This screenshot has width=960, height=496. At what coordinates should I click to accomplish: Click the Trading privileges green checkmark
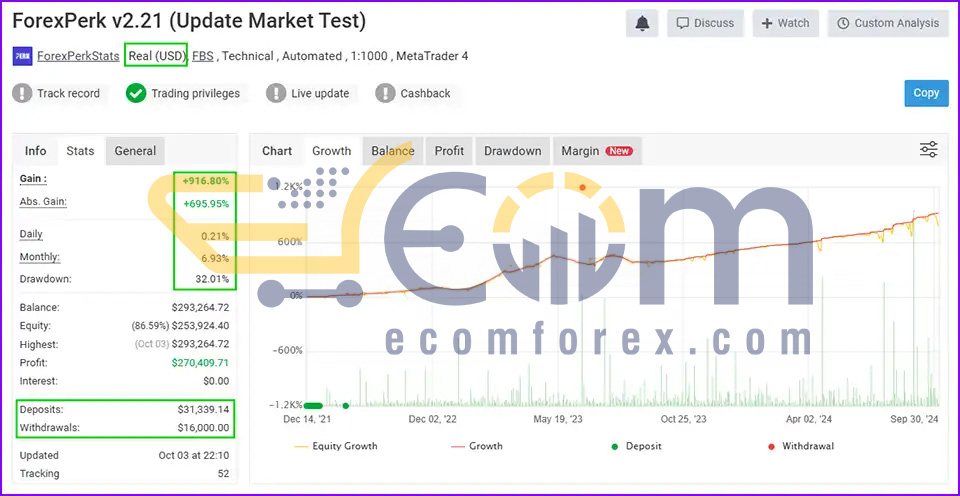pyautogui.click(x=136, y=94)
